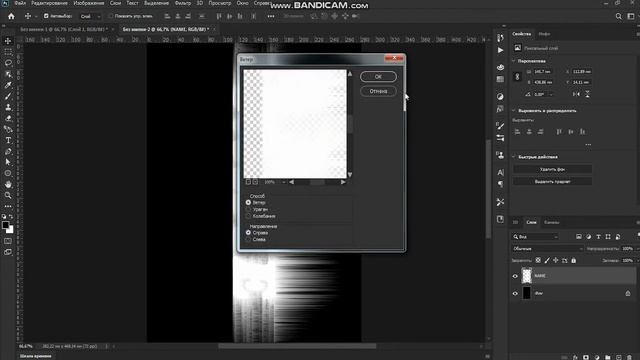Add layer style fx icon
The image size is (640, 360).
pos(575,357)
